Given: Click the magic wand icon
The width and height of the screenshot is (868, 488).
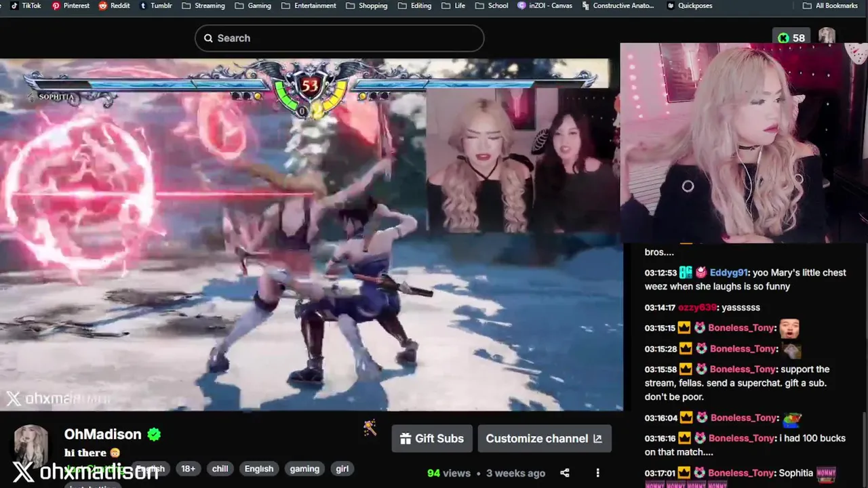Looking at the screenshot, I should [x=370, y=428].
